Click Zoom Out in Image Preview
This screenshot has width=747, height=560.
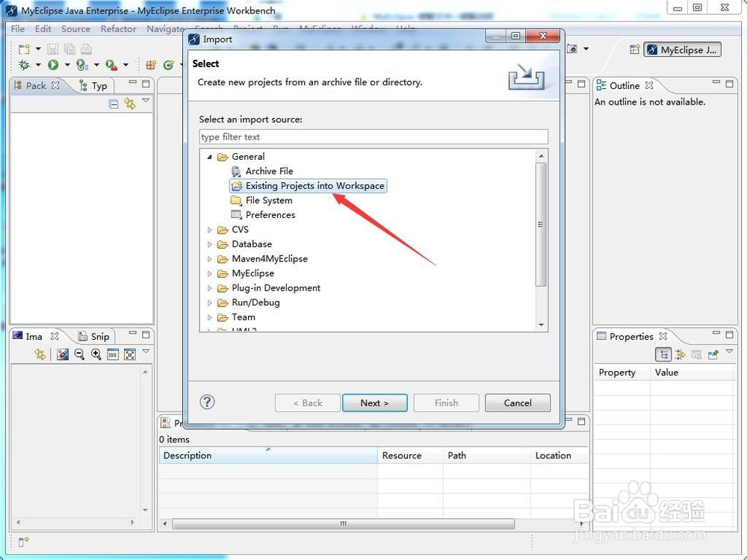[x=79, y=354]
